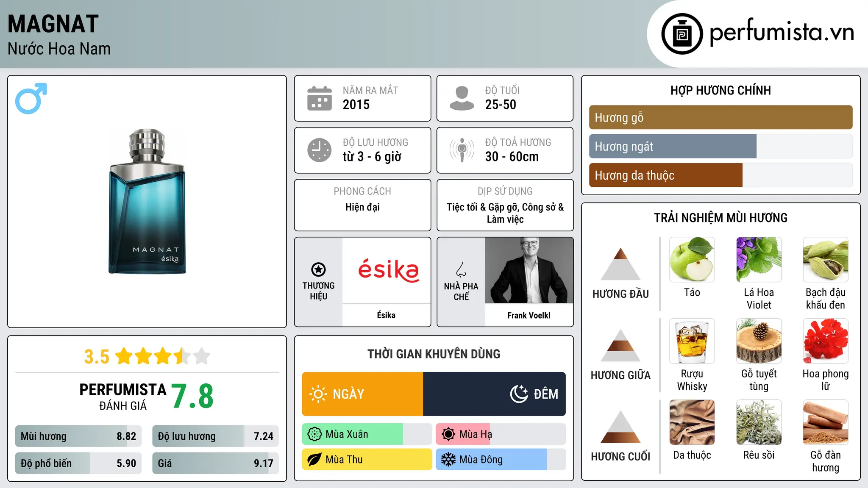
Task: Click the age range value 25-50
Action: 501,105
